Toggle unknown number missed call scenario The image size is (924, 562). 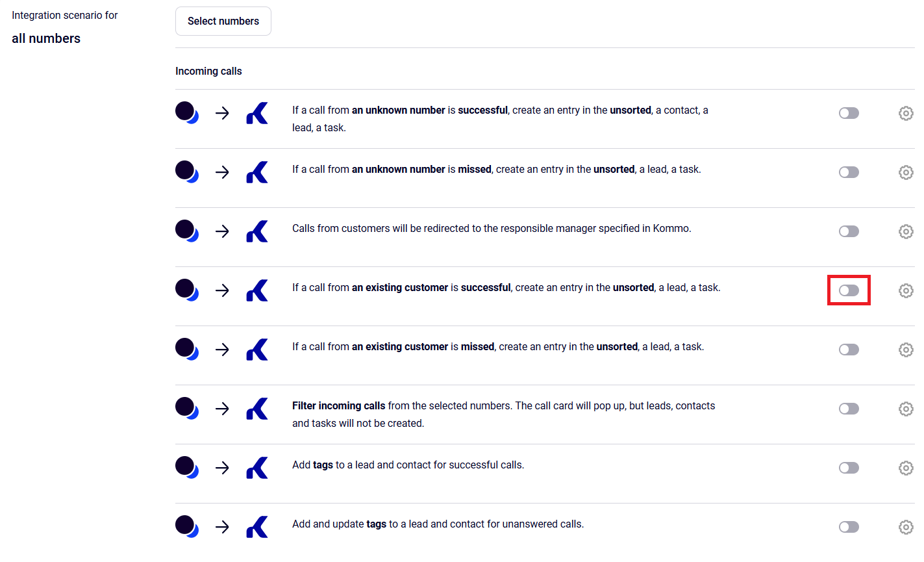(x=849, y=172)
